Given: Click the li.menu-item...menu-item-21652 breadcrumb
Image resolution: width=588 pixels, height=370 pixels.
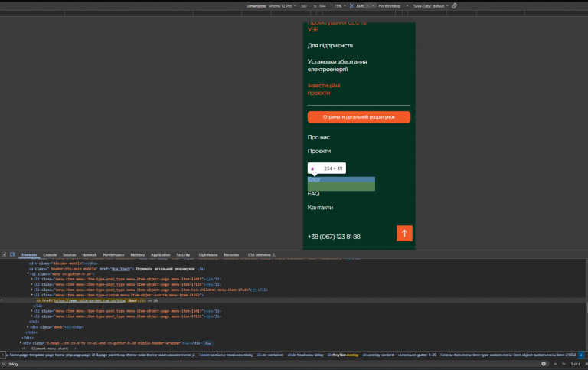Looking at the screenshot, I should [508, 355].
